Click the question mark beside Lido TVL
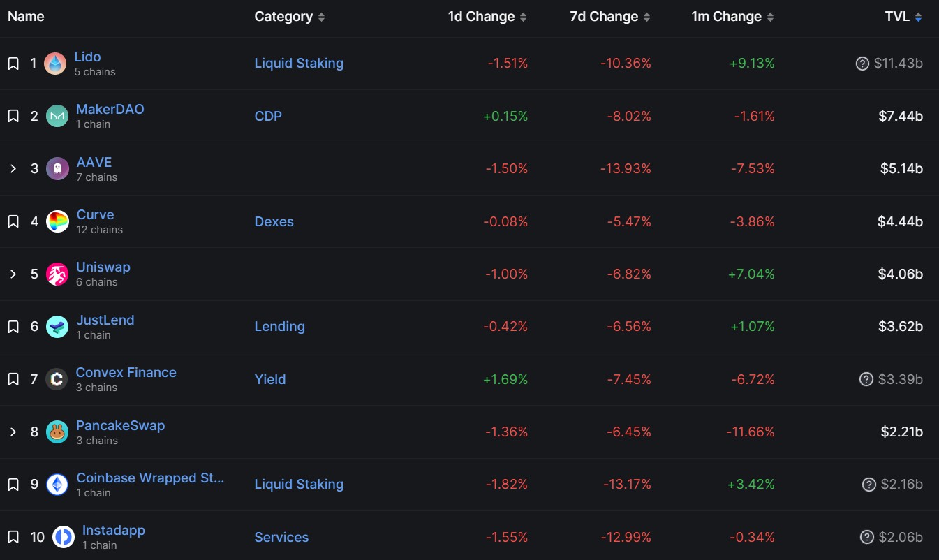939x560 pixels. pos(862,64)
